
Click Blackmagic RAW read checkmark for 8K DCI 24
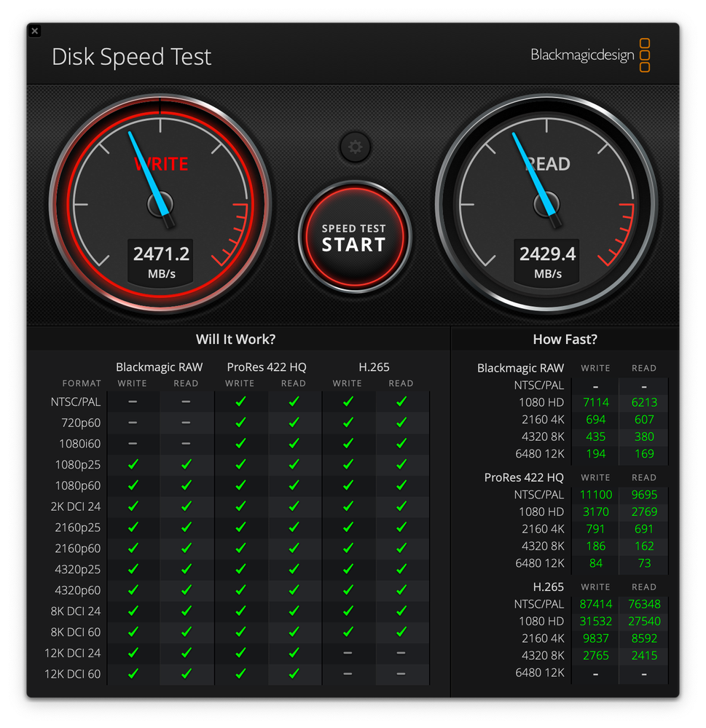tap(186, 611)
